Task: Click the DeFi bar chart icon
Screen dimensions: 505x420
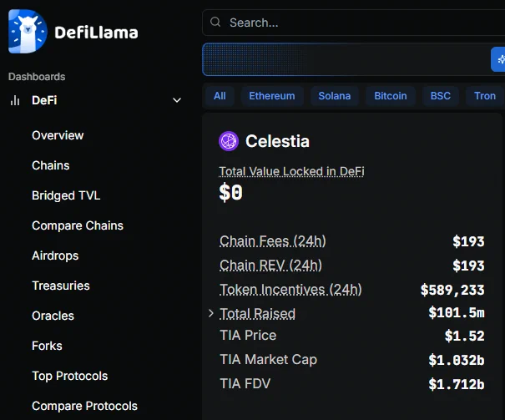Action: point(15,100)
